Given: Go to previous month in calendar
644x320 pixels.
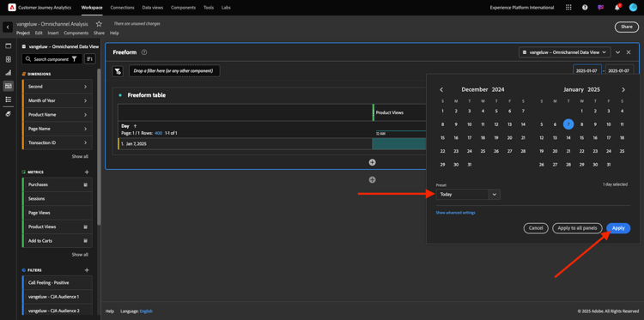Looking at the screenshot, I should click(441, 90).
